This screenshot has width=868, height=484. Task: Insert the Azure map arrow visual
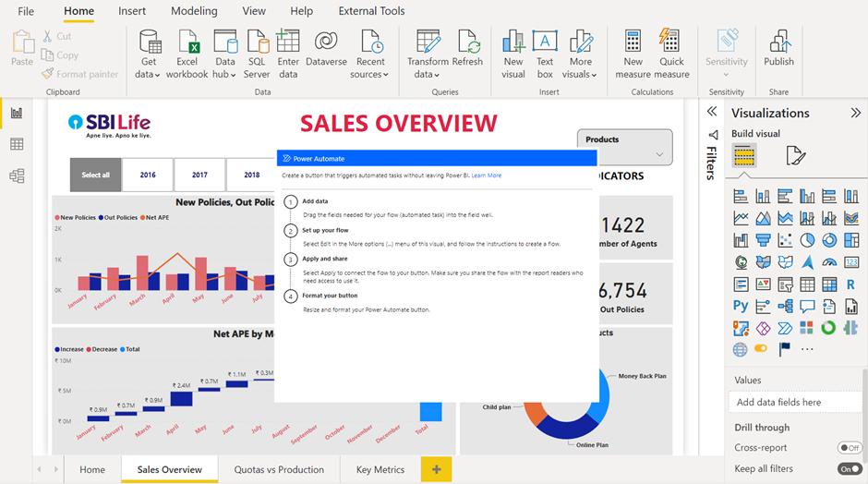pos(807,262)
